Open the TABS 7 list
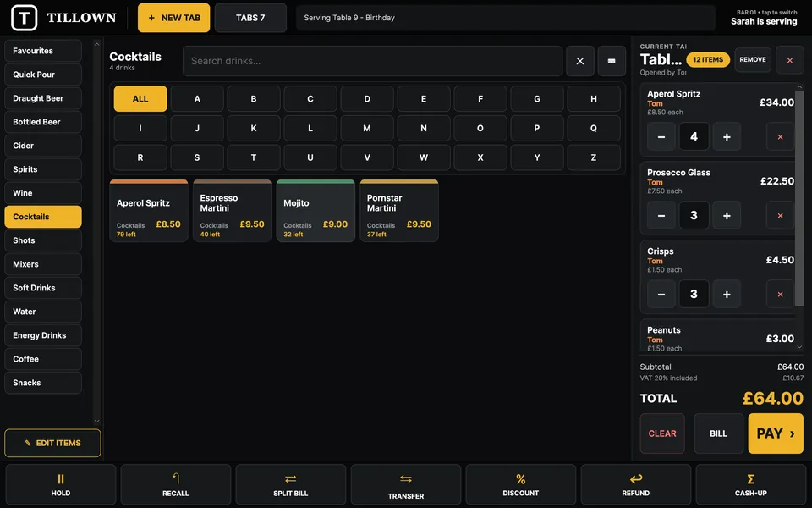812x508 pixels. pyautogui.click(x=250, y=18)
